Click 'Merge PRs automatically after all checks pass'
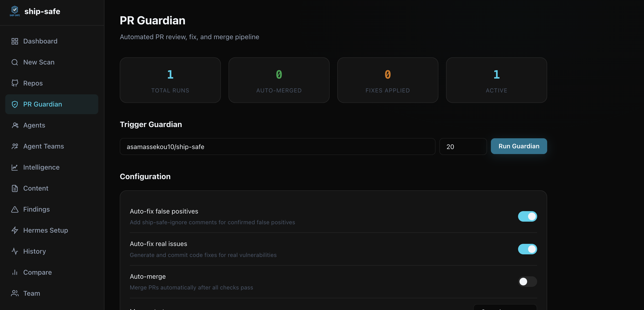The height and width of the screenshot is (310, 644). coord(192,288)
